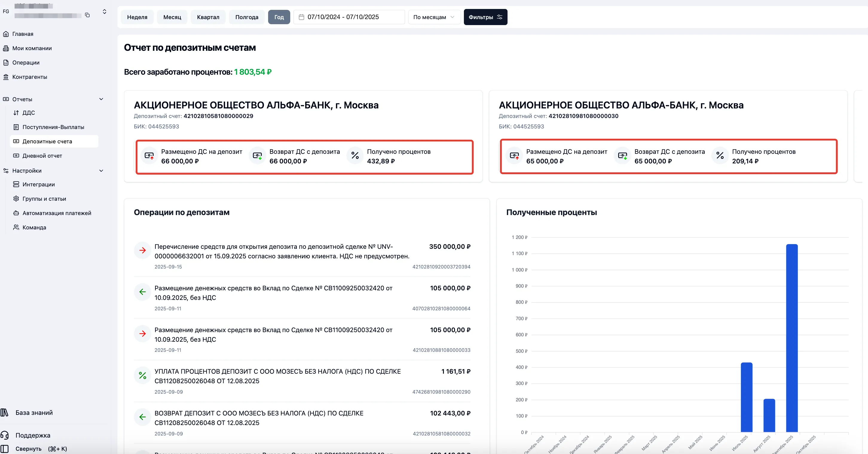Click the База знаний books icon
The width and height of the screenshot is (868, 454).
point(4,412)
